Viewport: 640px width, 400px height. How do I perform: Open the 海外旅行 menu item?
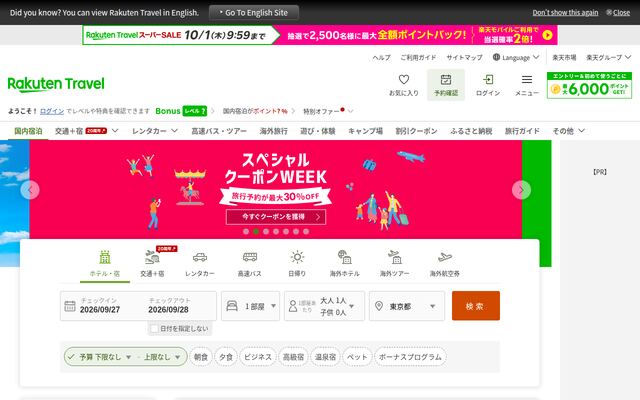(273, 131)
